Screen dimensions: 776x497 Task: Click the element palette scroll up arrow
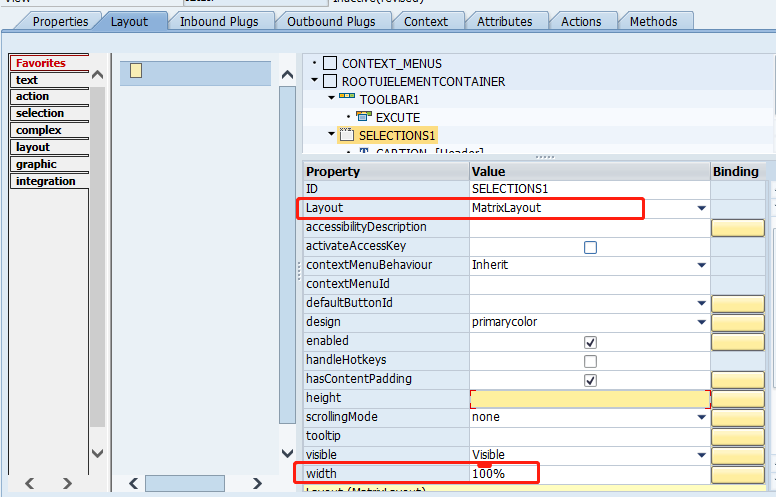click(287, 75)
